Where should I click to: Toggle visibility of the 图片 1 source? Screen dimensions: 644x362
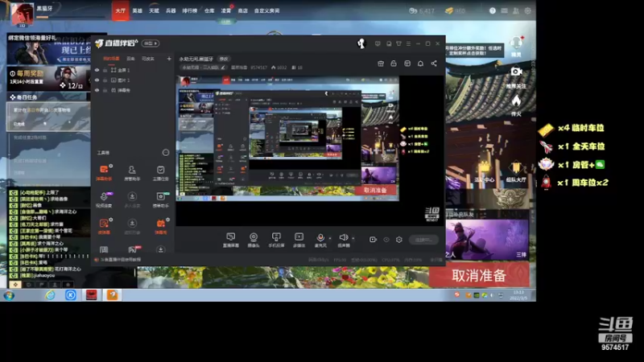click(97, 80)
